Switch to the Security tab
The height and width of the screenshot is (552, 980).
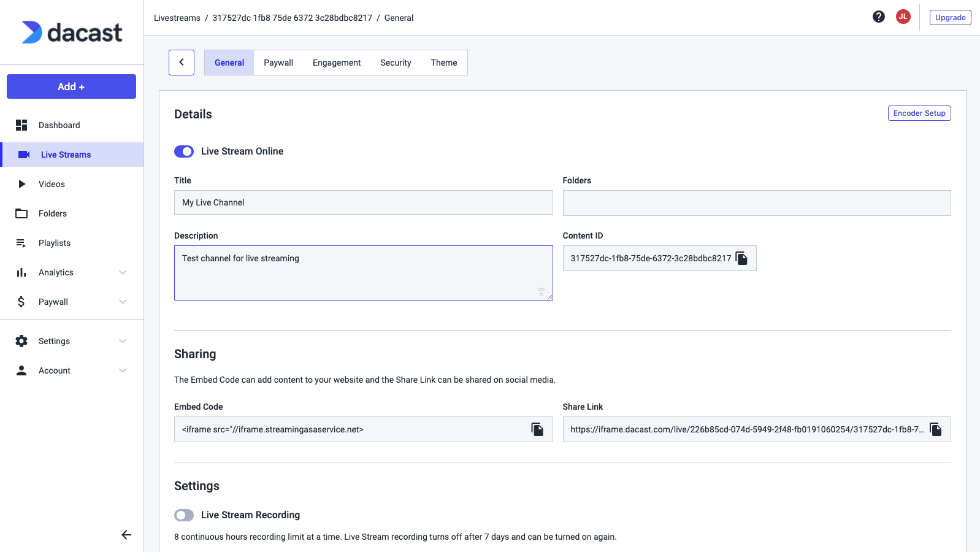pos(396,63)
